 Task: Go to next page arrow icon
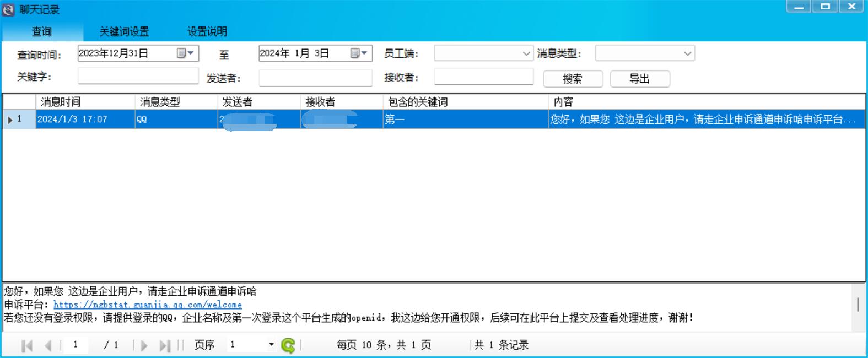point(144,345)
